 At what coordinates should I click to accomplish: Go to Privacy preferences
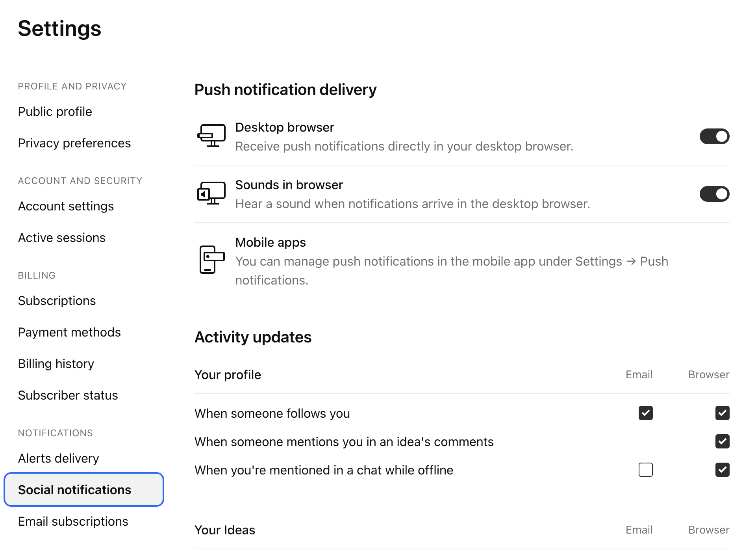74,143
